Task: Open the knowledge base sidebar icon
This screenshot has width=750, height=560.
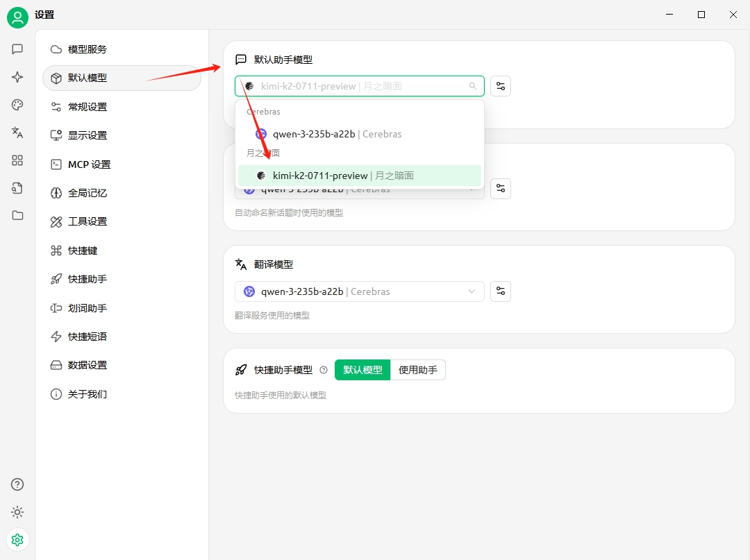Action: pos(17,188)
